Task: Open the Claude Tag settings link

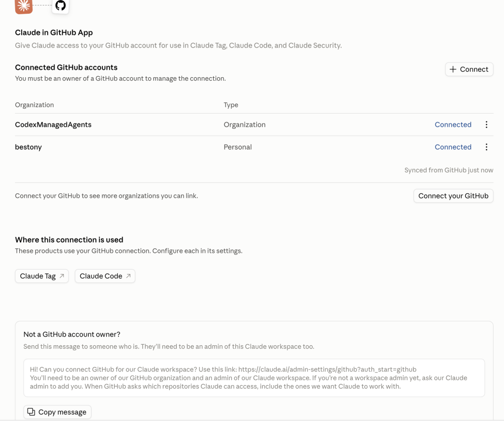Action: tap(42, 276)
